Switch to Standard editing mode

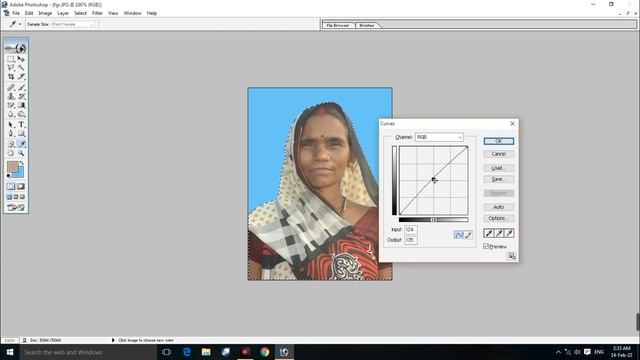pyautogui.click(x=11, y=187)
